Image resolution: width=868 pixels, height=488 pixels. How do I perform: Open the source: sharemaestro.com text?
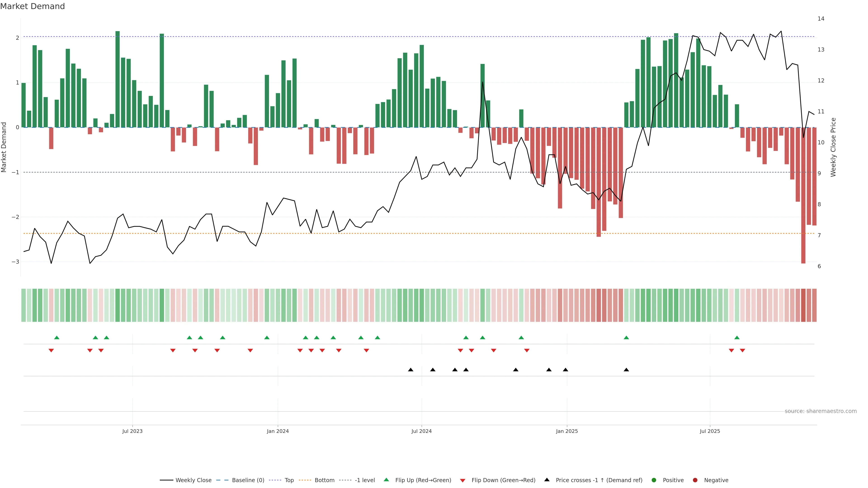click(x=821, y=411)
